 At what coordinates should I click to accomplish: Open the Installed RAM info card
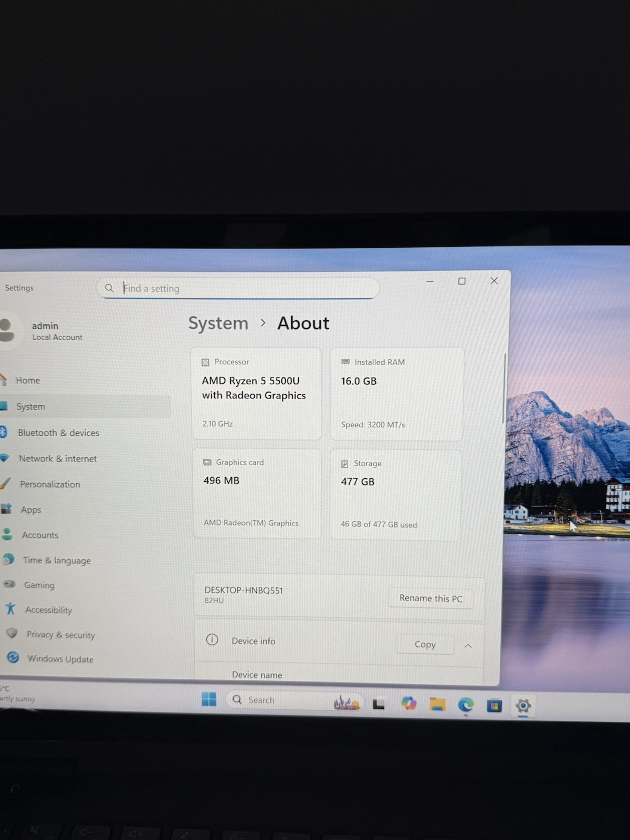397,394
